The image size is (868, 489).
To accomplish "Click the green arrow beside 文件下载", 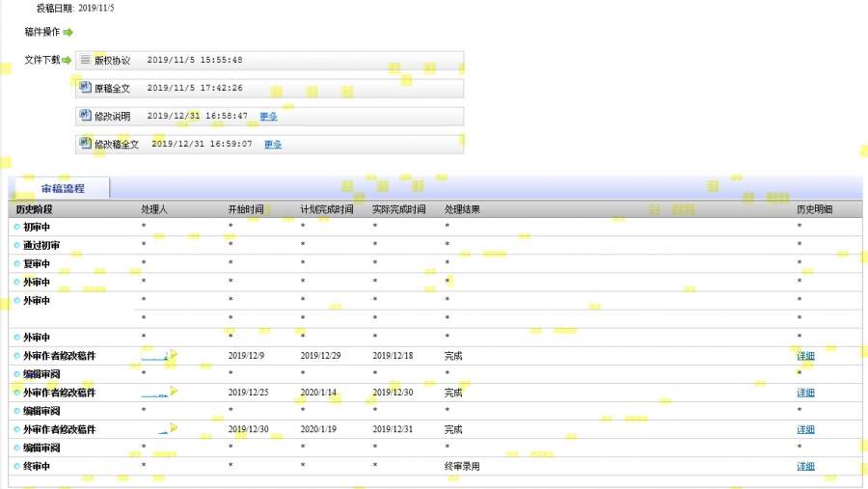I will (67, 60).
